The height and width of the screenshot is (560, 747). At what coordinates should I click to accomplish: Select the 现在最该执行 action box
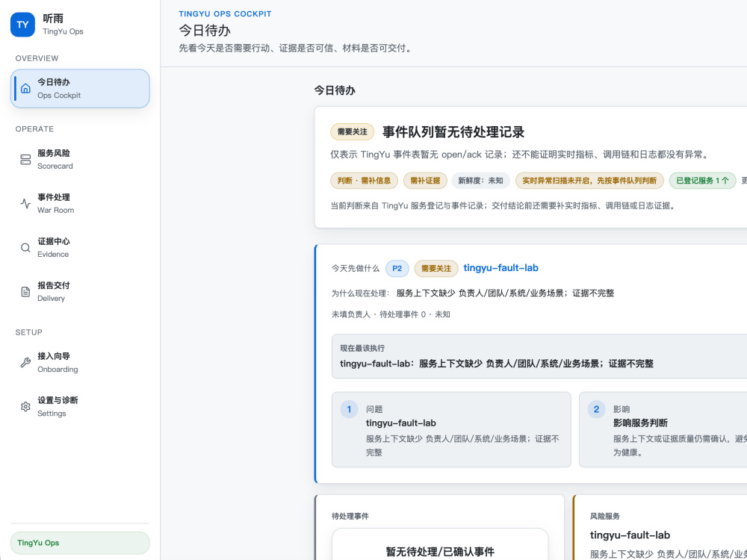(x=539, y=356)
